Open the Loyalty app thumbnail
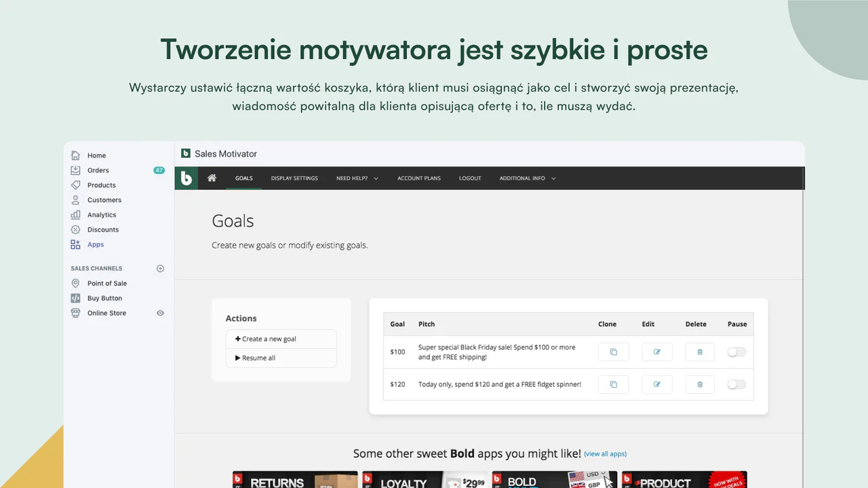 pyautogui.click(x=425, y=480)
